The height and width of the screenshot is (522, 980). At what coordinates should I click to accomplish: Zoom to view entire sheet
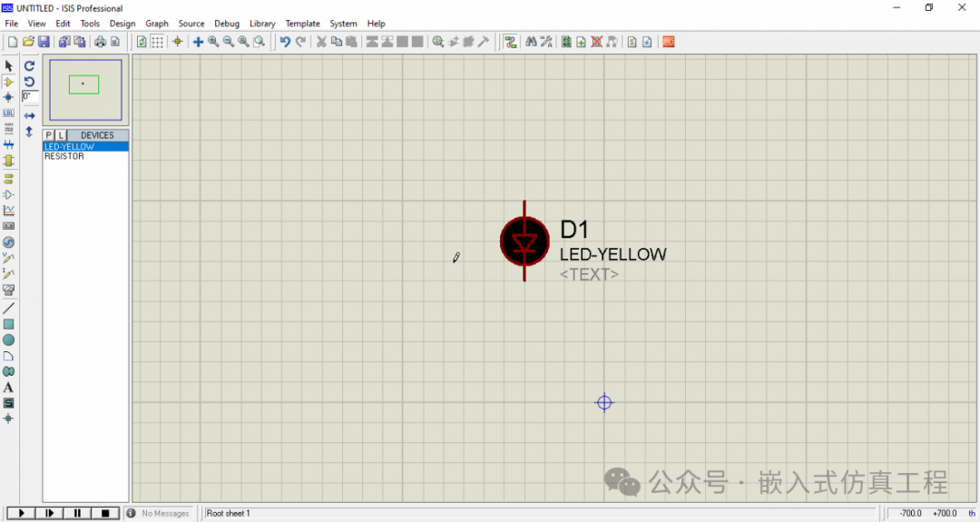(x=244, y=42)
